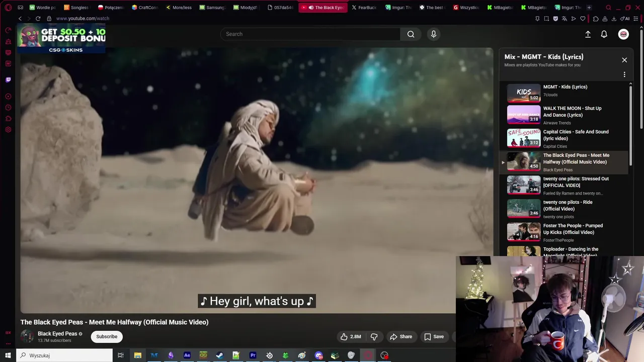
Task: Click the heart bookmark icon in address bar
Action: [583, 19]
